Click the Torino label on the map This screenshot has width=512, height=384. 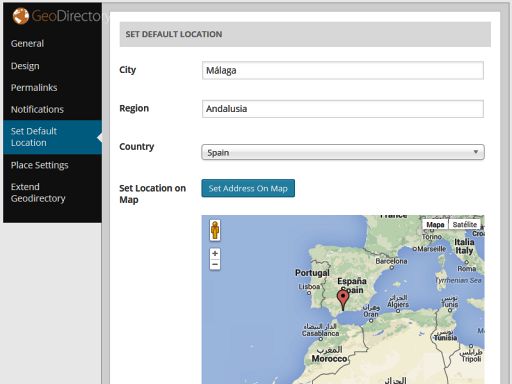(x=432, y=237)
